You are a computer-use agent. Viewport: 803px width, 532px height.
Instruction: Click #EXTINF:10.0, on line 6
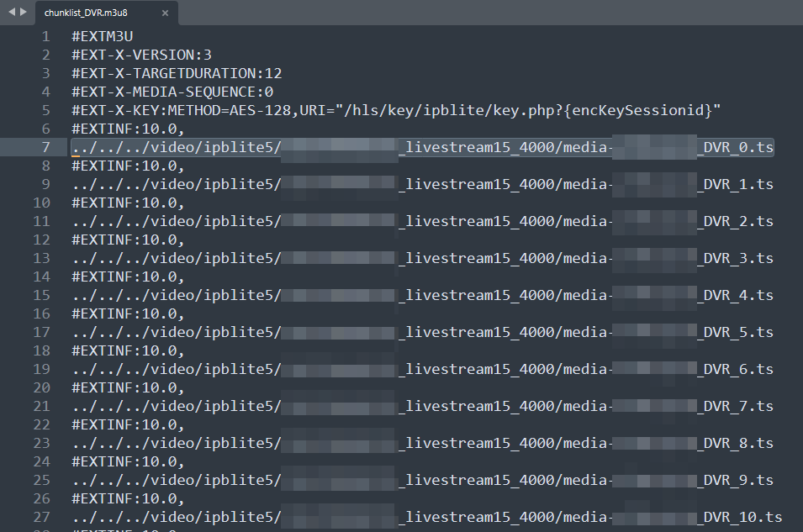click(128, 129)
